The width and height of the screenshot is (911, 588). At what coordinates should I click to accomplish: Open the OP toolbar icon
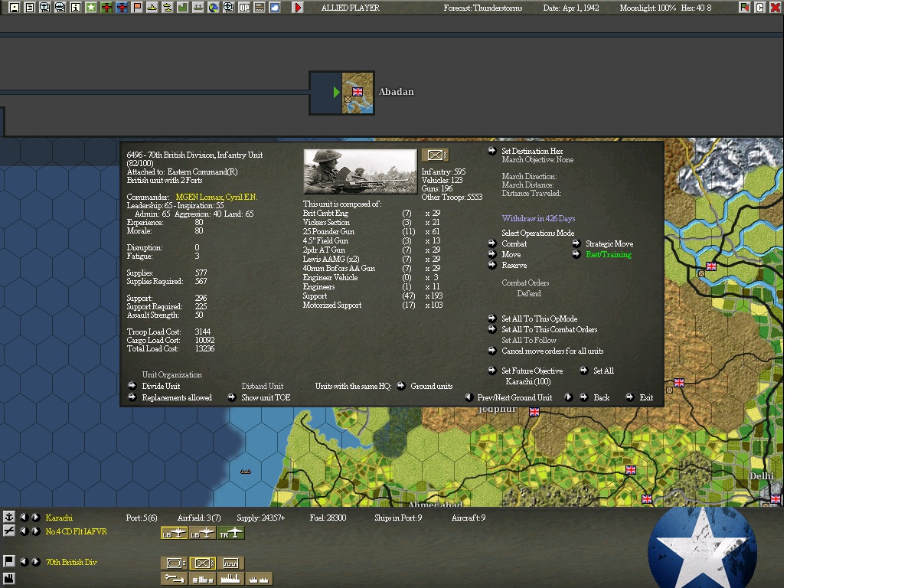click(244, 8)
